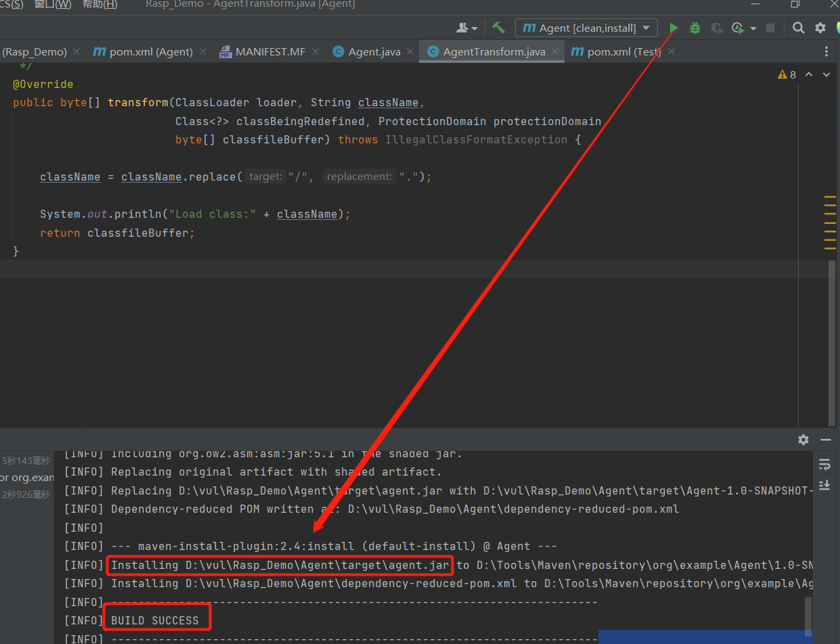Close the MANIFEST.MF tab
Viewport: 840px width, 644px height.
(315, 51)
